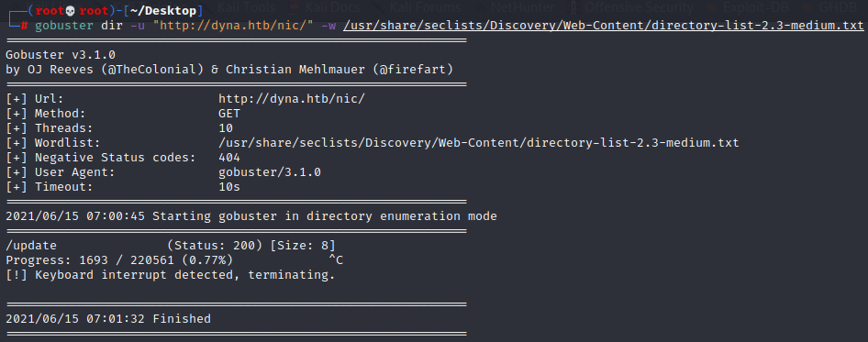Screen dimensions: 868x342
Task: Click the Exploit-DB bookmark icon
Action: coord(711,7)
